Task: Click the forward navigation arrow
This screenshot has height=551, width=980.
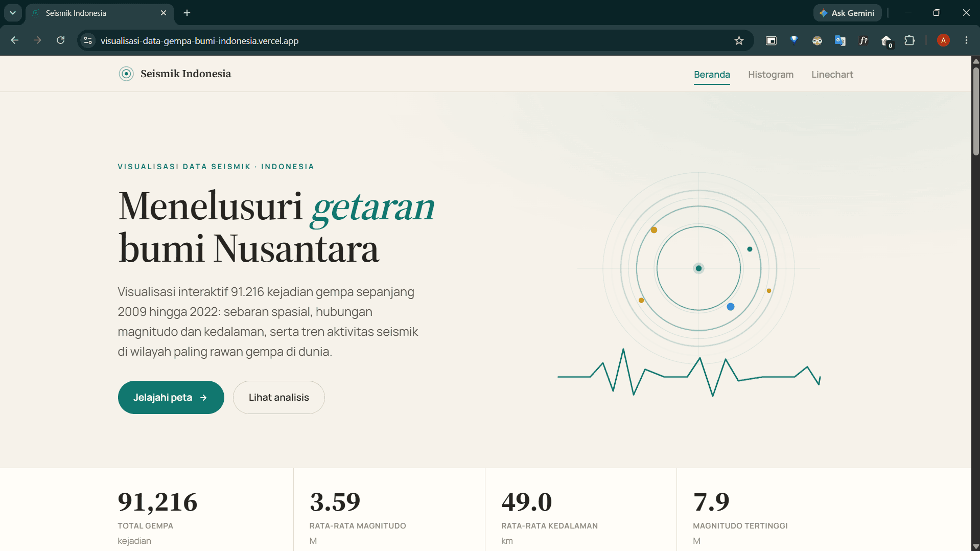Action: (37, 40)
